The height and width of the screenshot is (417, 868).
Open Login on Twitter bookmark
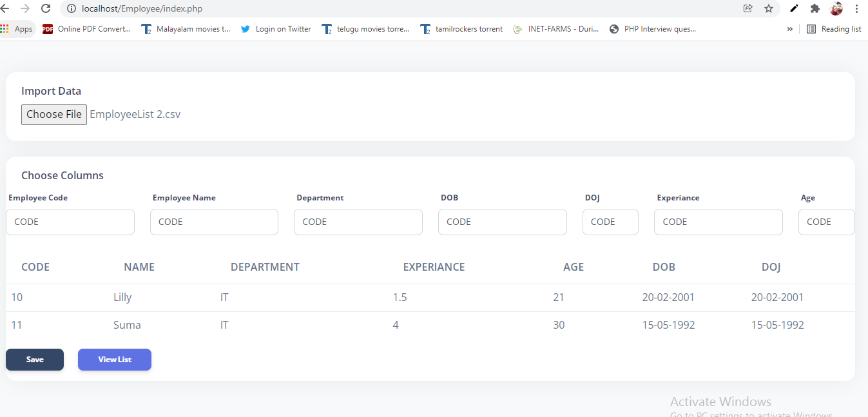click(276, 29)
